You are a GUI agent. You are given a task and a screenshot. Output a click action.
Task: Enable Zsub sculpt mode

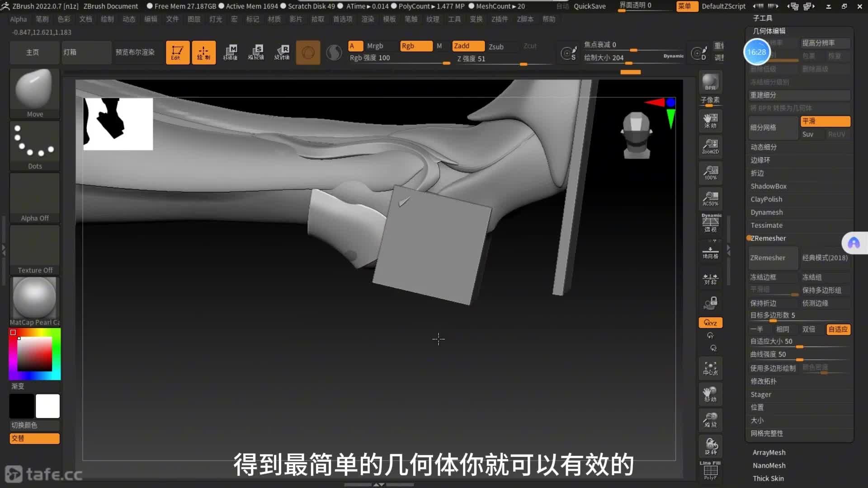(x=496, y=47)
